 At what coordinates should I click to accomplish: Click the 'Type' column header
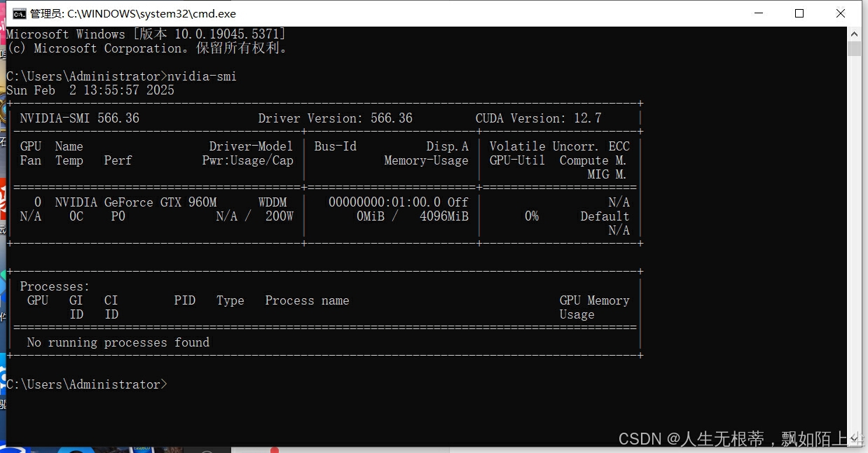[x=230, y=300]
